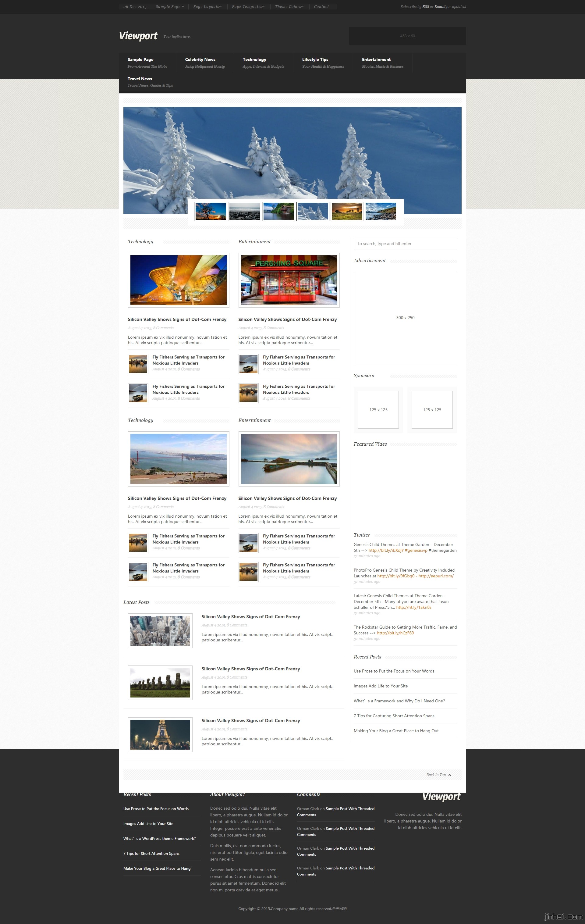585x924 pixels.
Task: Click Contact navigation link
Action: point(321,7)
